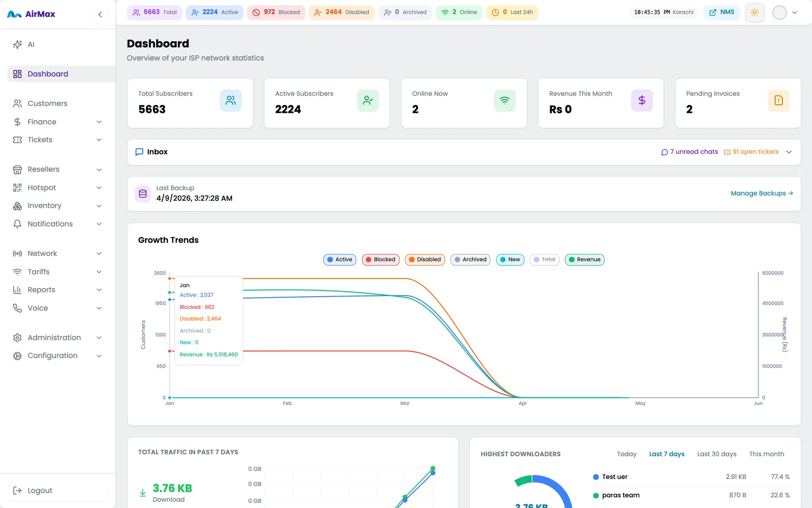Toggle the Disabled series legend
The height and width of the screenshot is (508, 812).
[x=425, y=260]
